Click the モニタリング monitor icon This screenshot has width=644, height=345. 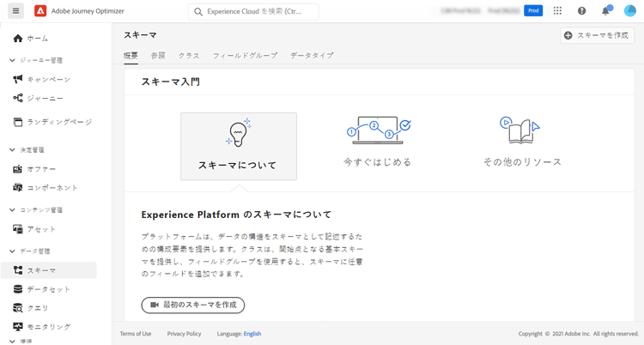18,327
